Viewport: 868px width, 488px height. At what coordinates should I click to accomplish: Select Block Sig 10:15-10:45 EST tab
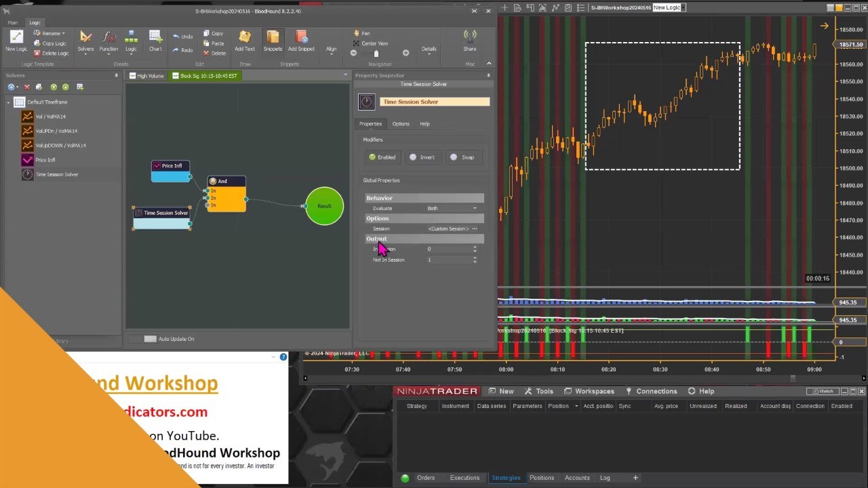tap(205, 76)
